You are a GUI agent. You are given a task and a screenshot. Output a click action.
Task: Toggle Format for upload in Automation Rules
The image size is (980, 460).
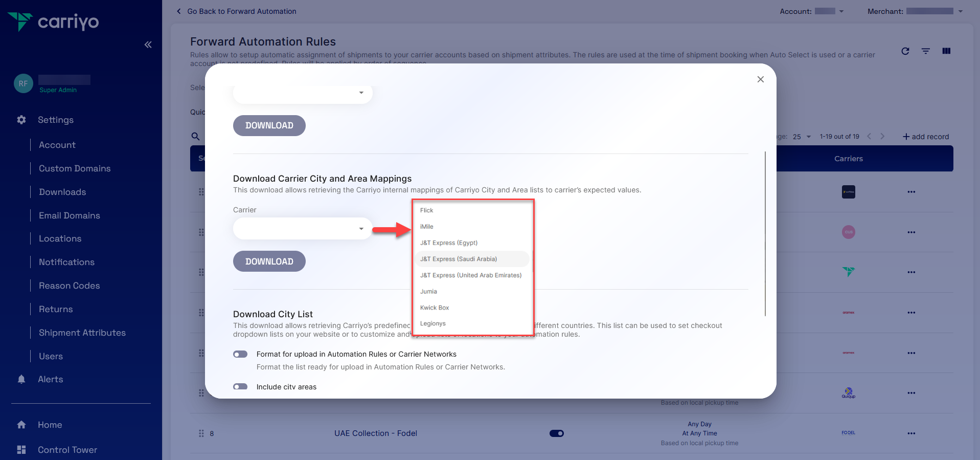240,354
